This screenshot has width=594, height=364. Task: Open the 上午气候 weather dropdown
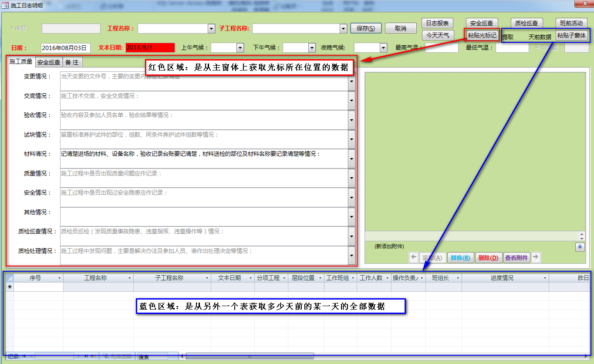point(240,48)
